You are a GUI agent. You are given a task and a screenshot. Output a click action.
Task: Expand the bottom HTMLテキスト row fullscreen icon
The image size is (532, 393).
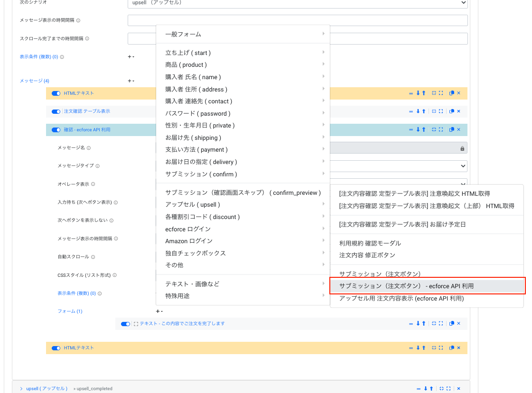click(x=441, y=348)
